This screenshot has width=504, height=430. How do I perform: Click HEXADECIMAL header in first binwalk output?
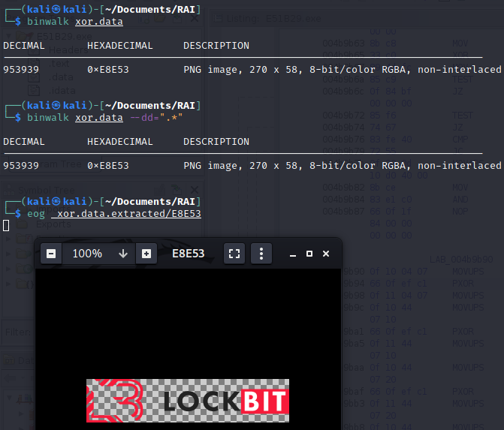(x=120, y=46)
